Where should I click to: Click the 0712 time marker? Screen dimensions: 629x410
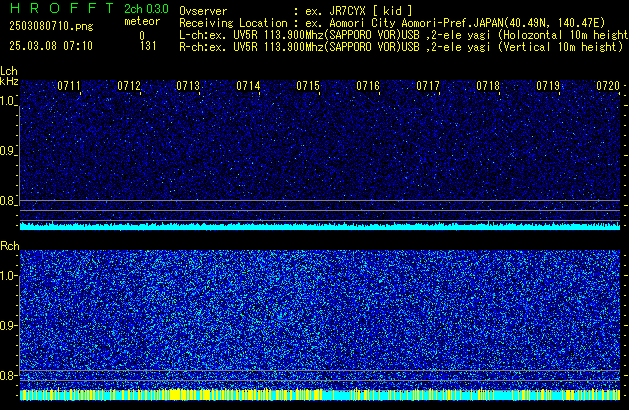[129, 86]
